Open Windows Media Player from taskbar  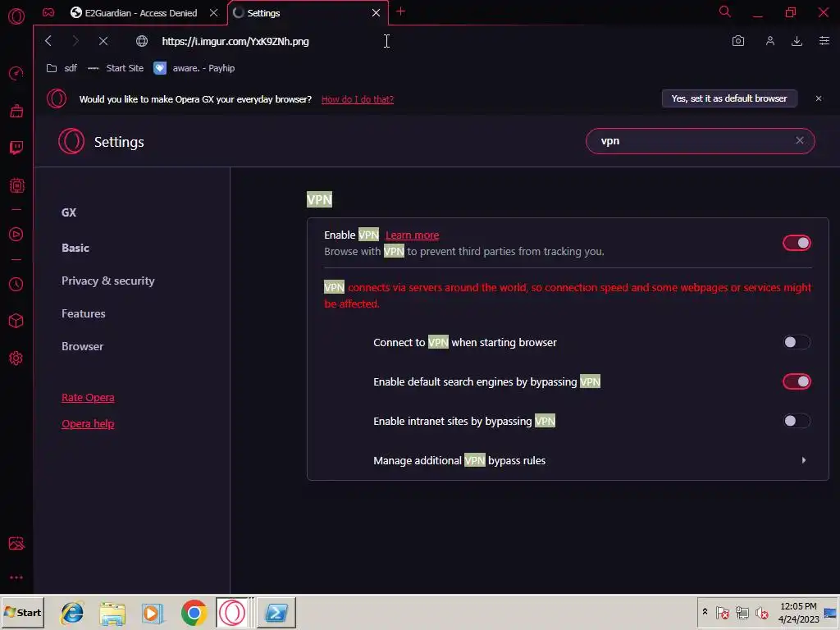[153, 613]
